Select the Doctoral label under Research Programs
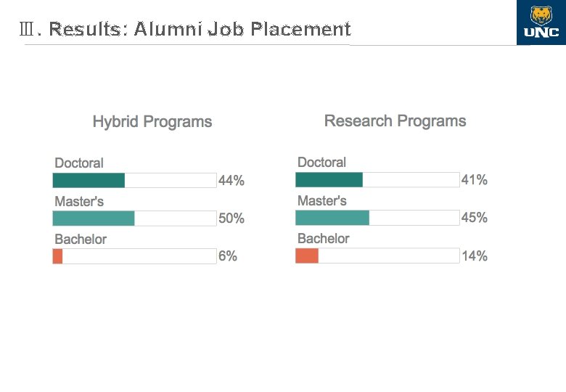Image resolution: width=566 pixels, height=392 pixels. pos(321,163)
